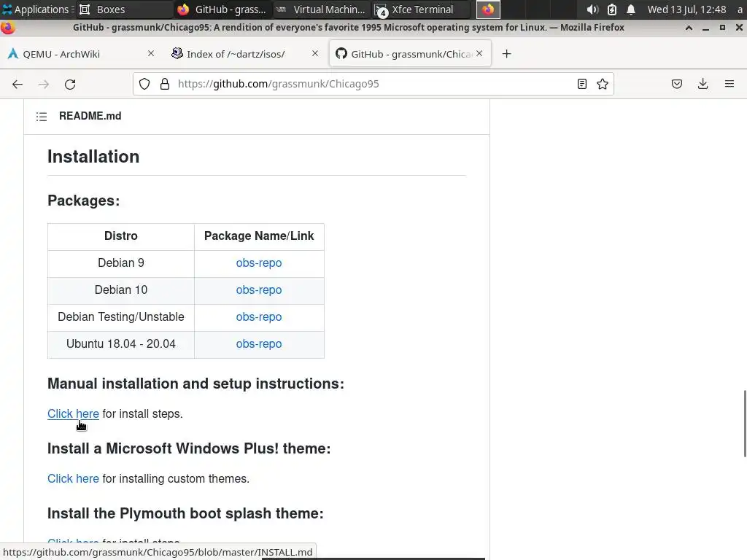Follow Click here for install steps
The image size is (747, 560).
pyautogui.click(x=73, y=414)
